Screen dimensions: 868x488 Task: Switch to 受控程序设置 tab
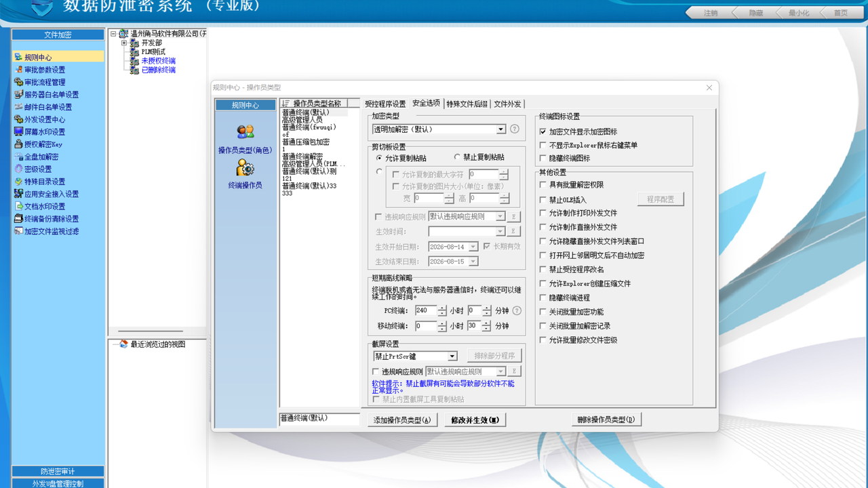pos(385,104)
